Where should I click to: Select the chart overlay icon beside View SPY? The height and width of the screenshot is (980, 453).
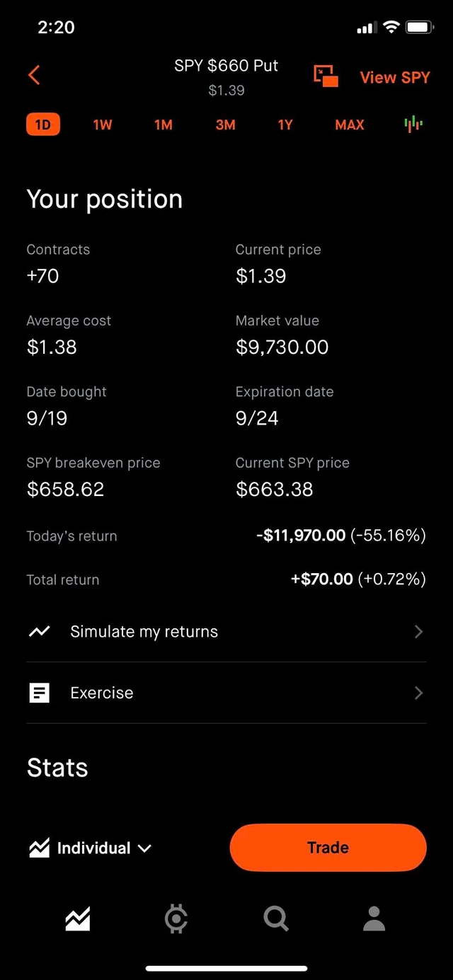pos(325,76)
